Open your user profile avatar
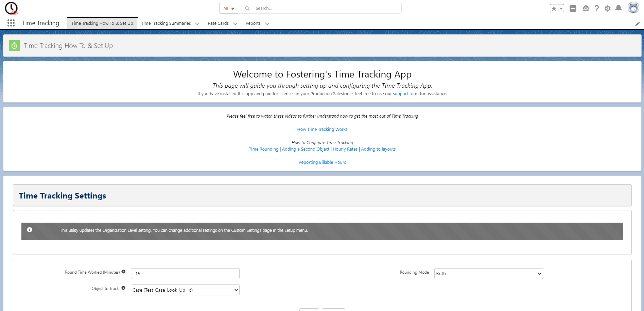Viewport: 644px width, 311px height. pos(633,7)
